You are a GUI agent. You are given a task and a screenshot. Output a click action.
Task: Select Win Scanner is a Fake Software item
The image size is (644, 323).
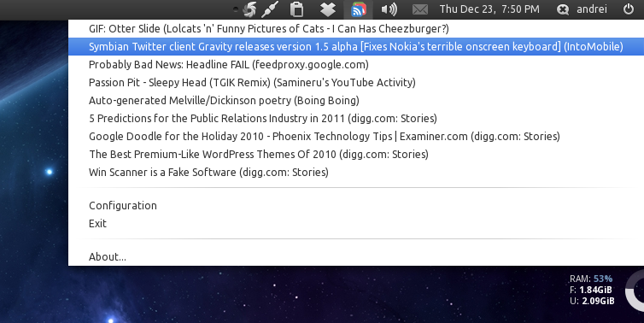355,173
